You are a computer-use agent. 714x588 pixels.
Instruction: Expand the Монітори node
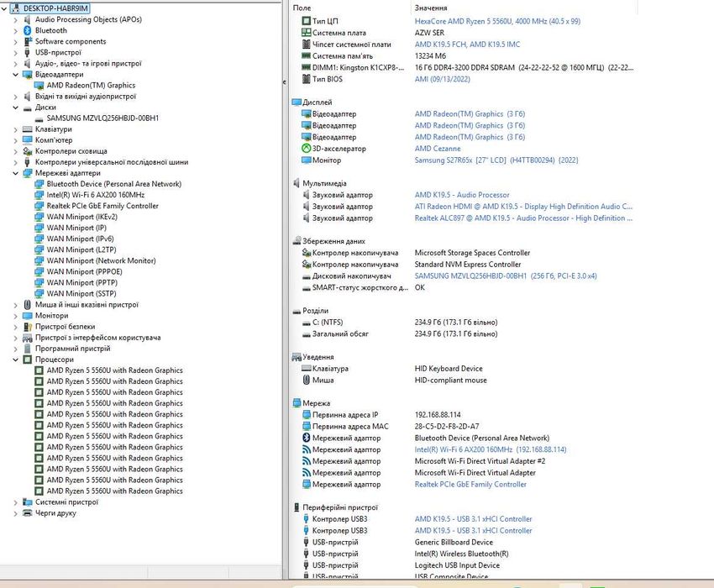pos(15,316)
